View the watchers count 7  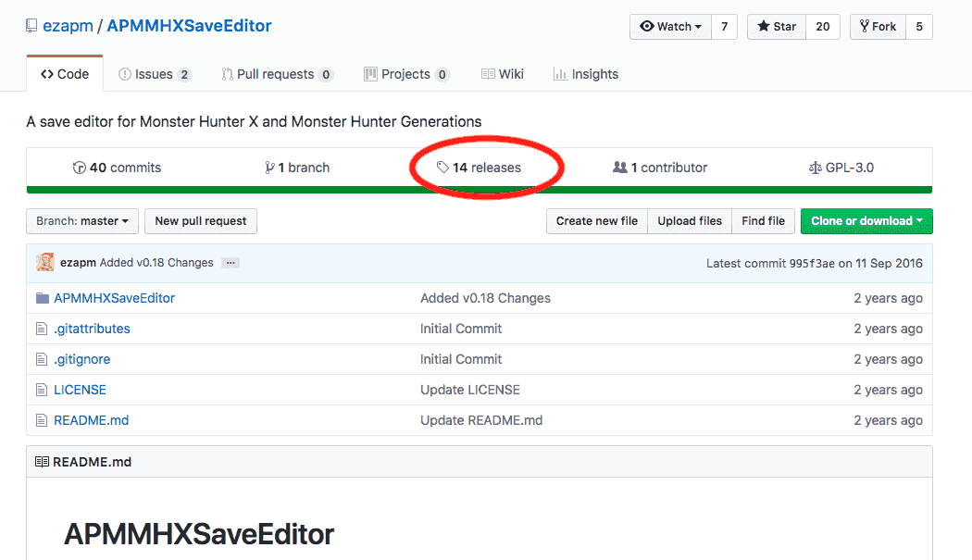[724, 27]
